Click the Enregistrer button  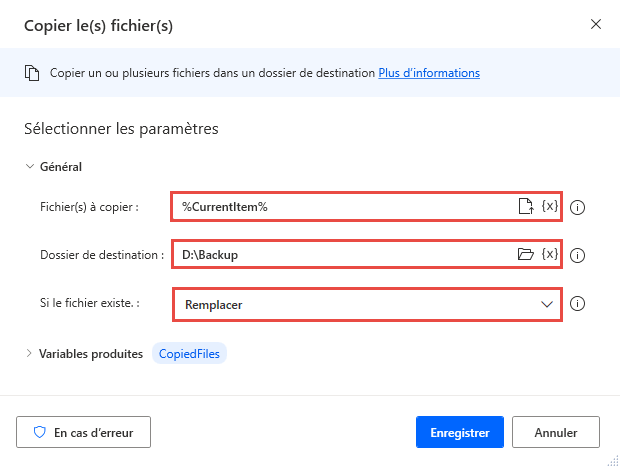pos(459,433)
